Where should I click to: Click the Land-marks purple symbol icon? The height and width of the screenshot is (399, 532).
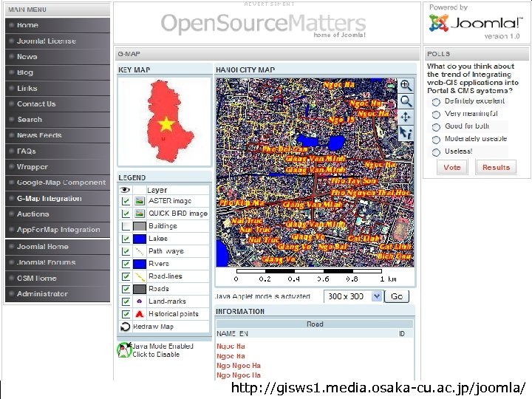140,301
